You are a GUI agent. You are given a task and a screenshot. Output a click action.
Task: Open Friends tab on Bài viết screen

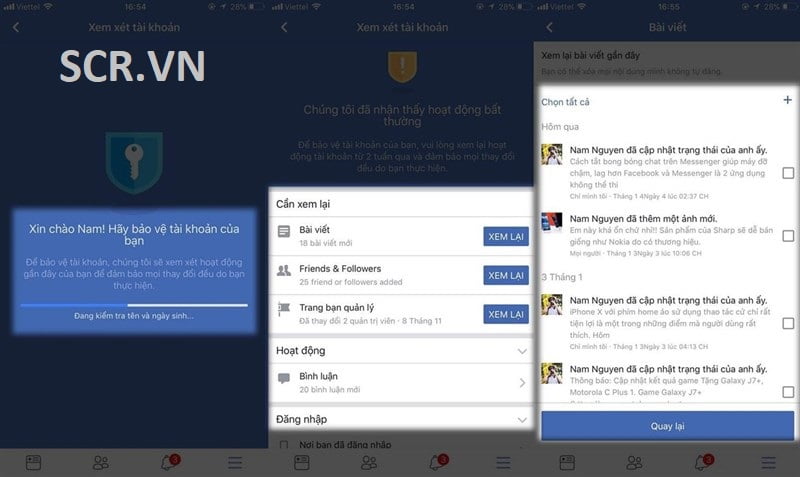click(x=634, y=463)
